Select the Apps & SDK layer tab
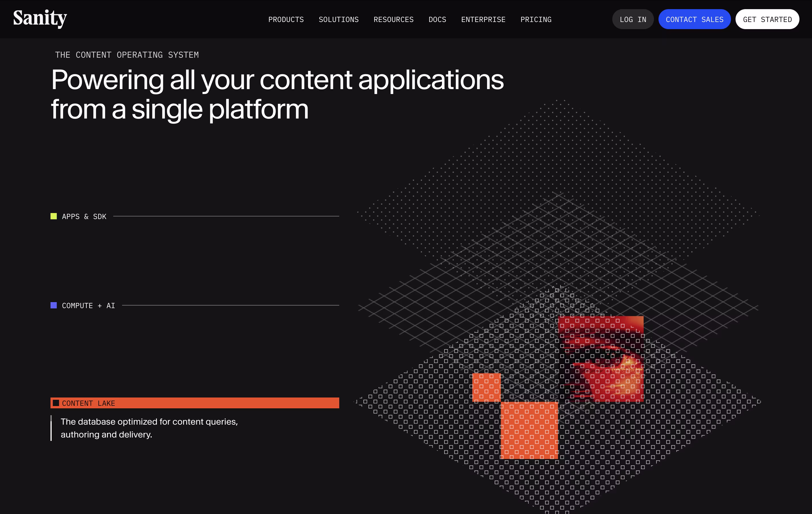This screenshot has height=514, width=812. [84, 217]
